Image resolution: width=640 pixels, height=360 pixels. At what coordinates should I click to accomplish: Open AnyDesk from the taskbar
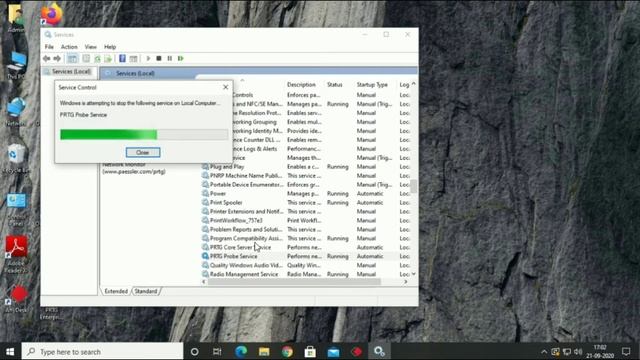coord(357,351)
